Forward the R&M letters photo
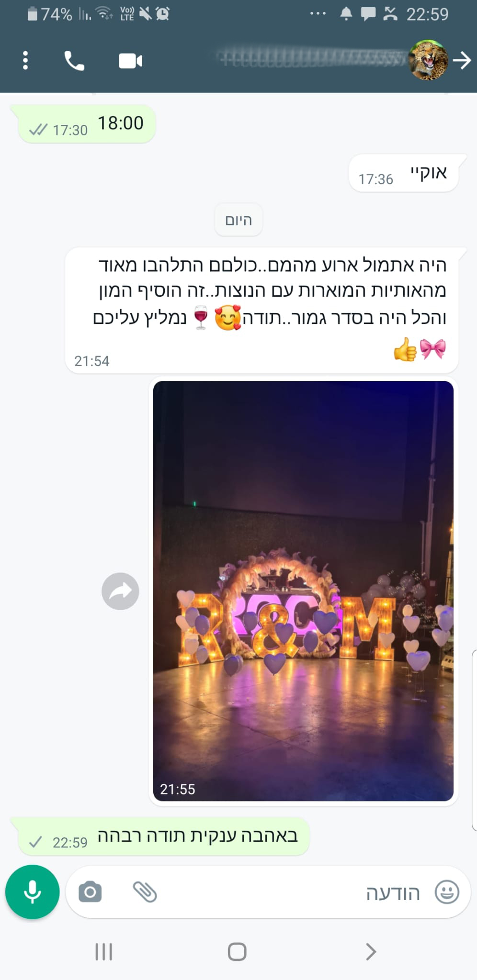477x980 pixels. pos(120,591)
